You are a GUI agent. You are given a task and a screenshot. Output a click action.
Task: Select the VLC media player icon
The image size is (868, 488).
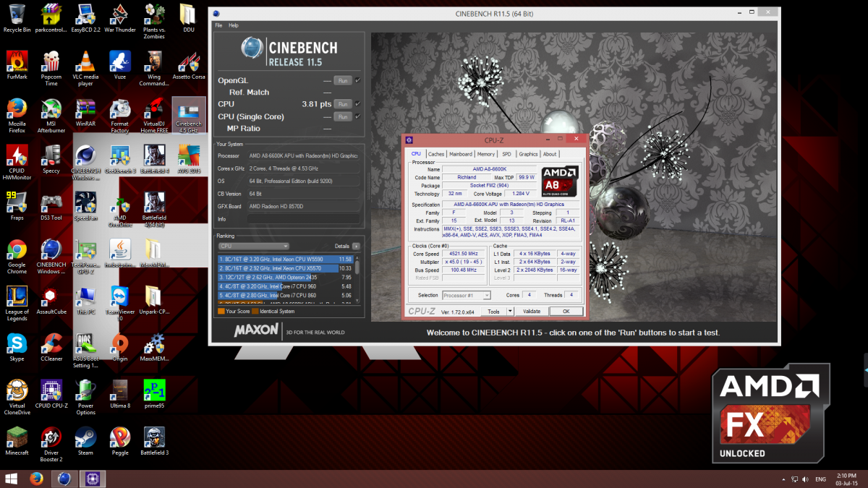coord(85,69)
